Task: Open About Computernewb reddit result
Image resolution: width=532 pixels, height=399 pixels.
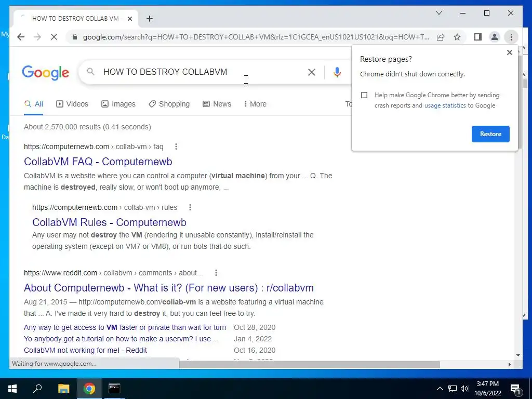Action: (169, 288)
